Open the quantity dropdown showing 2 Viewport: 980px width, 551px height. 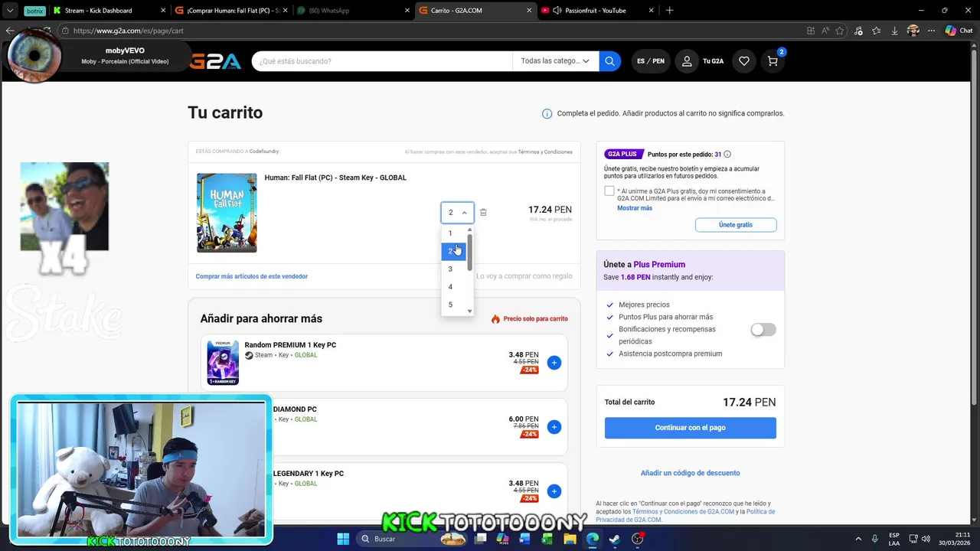point(458,213)
